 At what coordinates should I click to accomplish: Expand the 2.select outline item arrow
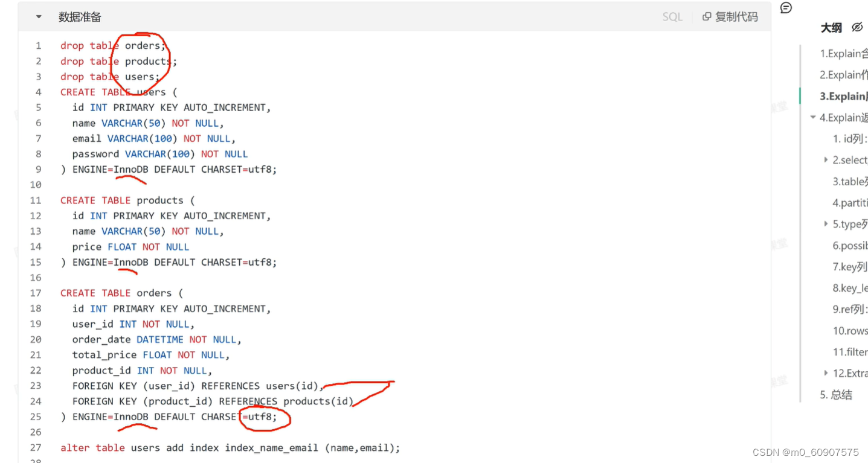point(826,160)
